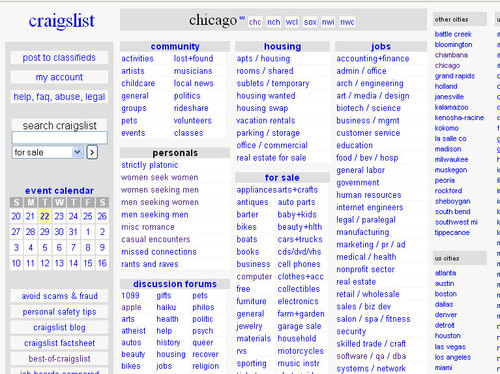Go to 'atlanta' in us cities
Screen dimensions: 500x374
pos(445,273)
